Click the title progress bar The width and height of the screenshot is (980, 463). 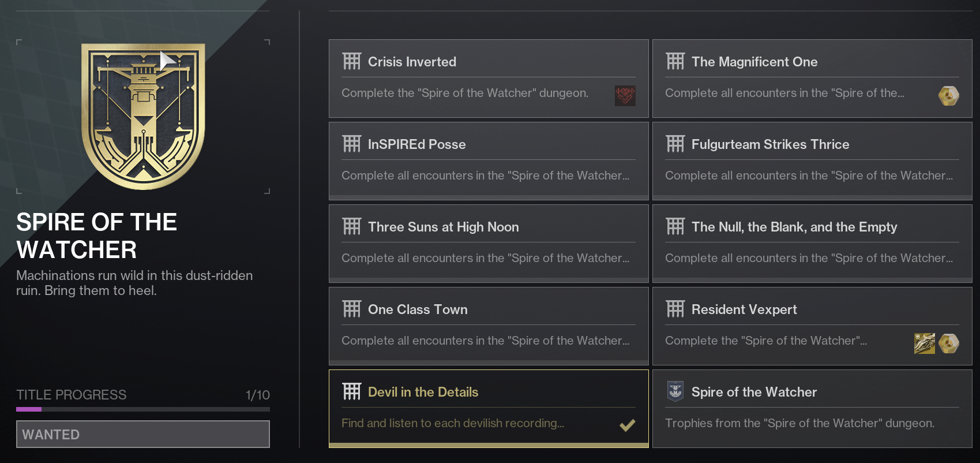click(x=143, y=409)
